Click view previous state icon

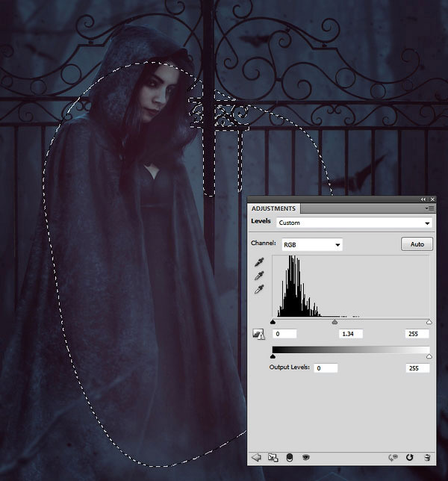pyautogui.click(x=393, y=458)
